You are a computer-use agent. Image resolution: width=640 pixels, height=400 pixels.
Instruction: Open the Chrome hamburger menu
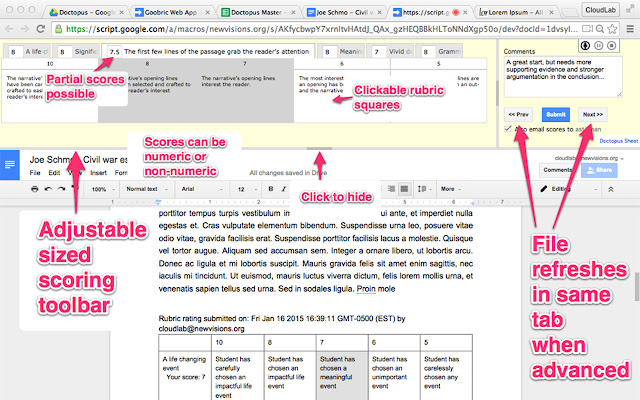click(x=630, y=29)
